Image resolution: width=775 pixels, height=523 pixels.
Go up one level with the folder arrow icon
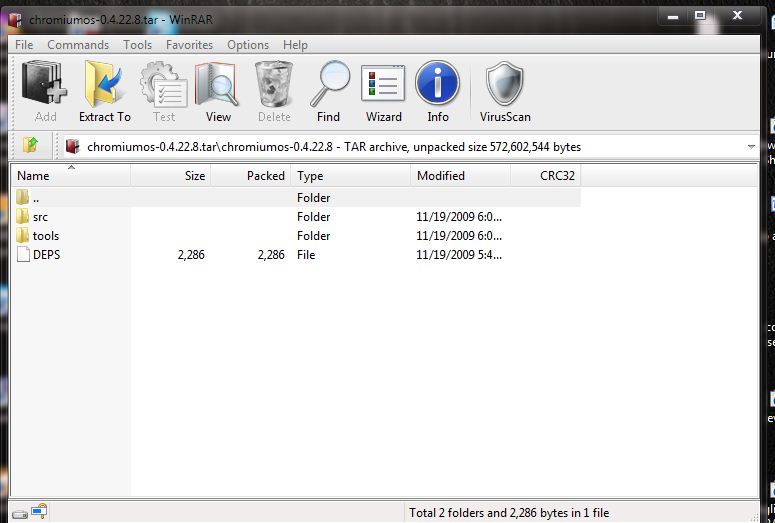pos(30,145)
